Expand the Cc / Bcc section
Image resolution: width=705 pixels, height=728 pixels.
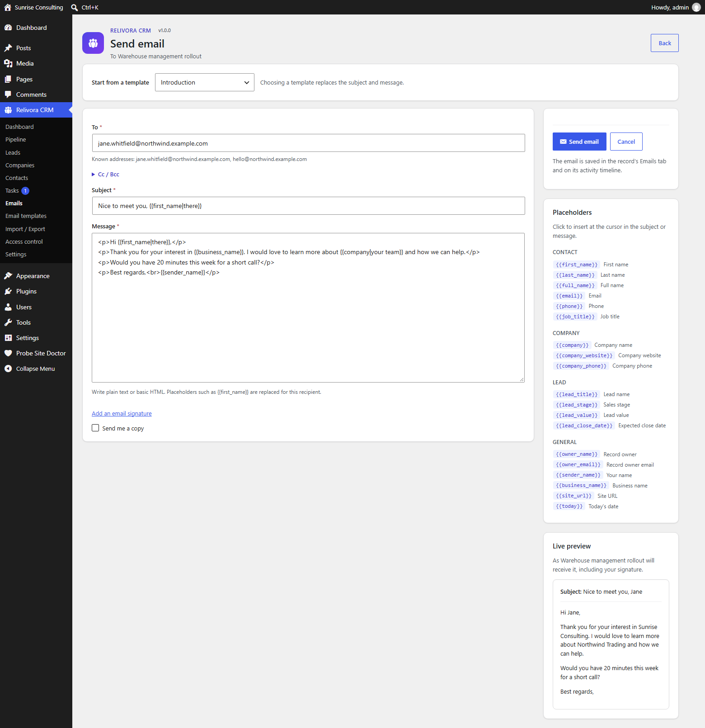106,175
